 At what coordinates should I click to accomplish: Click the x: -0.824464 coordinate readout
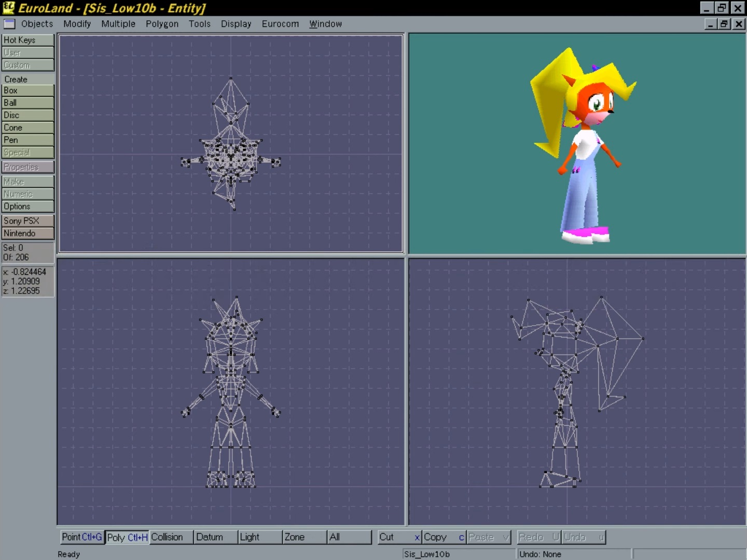click(24, 272)
